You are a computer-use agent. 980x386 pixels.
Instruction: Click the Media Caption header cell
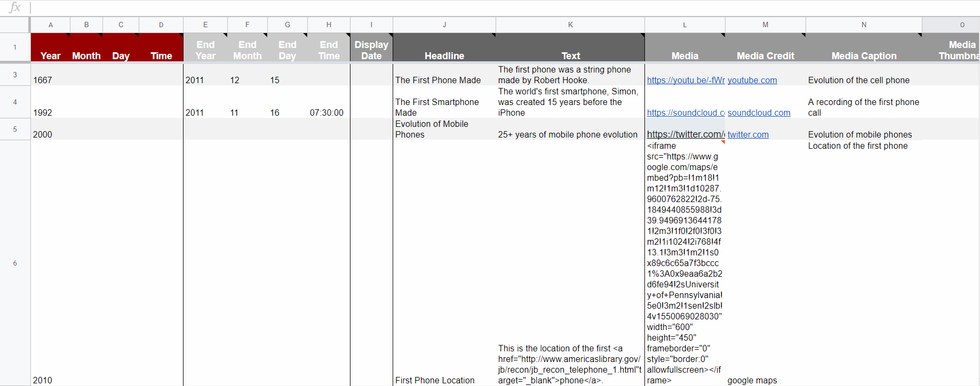click(863, 48)
